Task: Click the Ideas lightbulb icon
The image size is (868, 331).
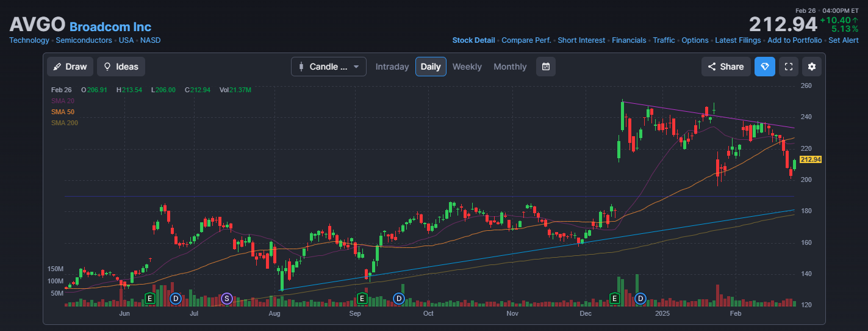Action: pos(107,67)
